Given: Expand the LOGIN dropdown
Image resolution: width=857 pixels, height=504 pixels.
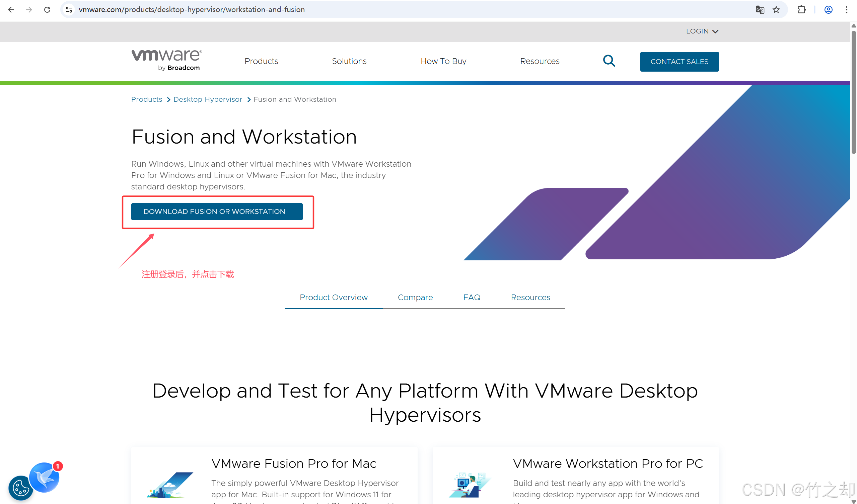Looking at the screenshot, I should [x=702, y=31].
